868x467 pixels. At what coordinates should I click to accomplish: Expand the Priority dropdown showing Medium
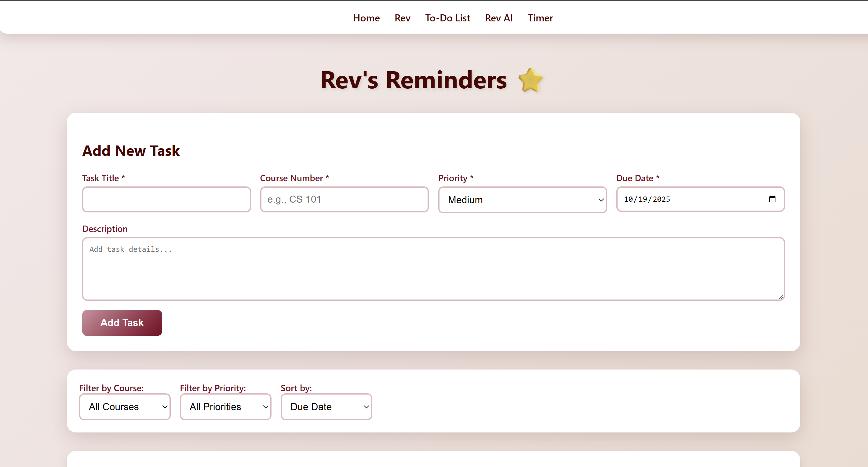coord(522,200)
